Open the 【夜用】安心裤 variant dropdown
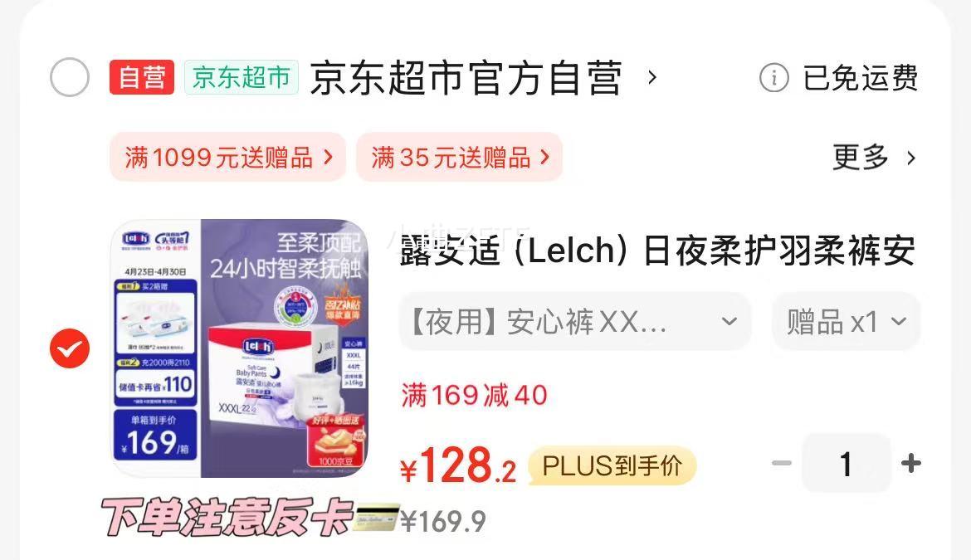Viewport: 971px width, 560px height. tap(575, 322)
